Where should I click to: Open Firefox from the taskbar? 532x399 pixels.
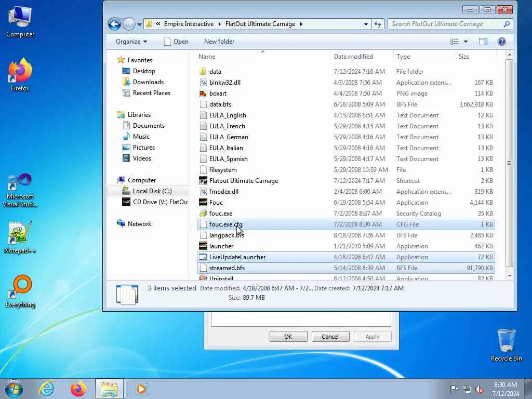coord(78,389)
